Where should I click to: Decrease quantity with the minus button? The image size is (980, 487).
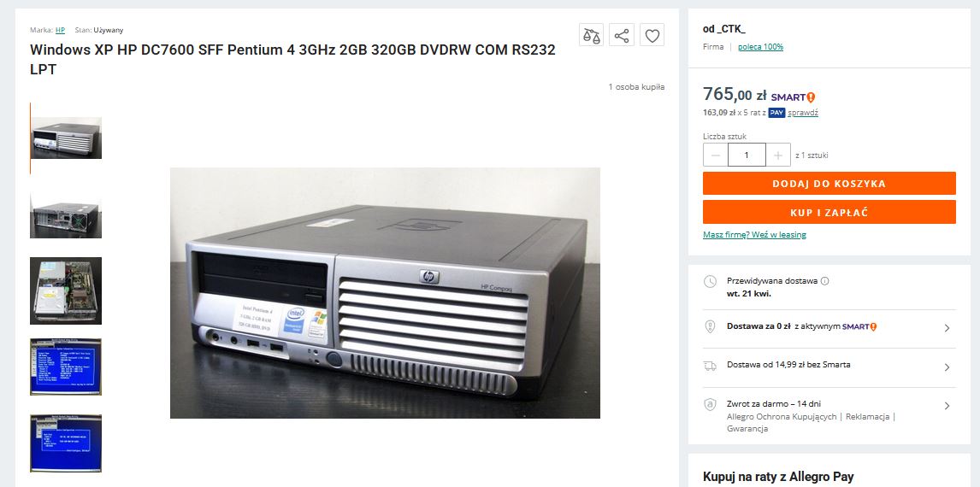[x=716, y=155]
